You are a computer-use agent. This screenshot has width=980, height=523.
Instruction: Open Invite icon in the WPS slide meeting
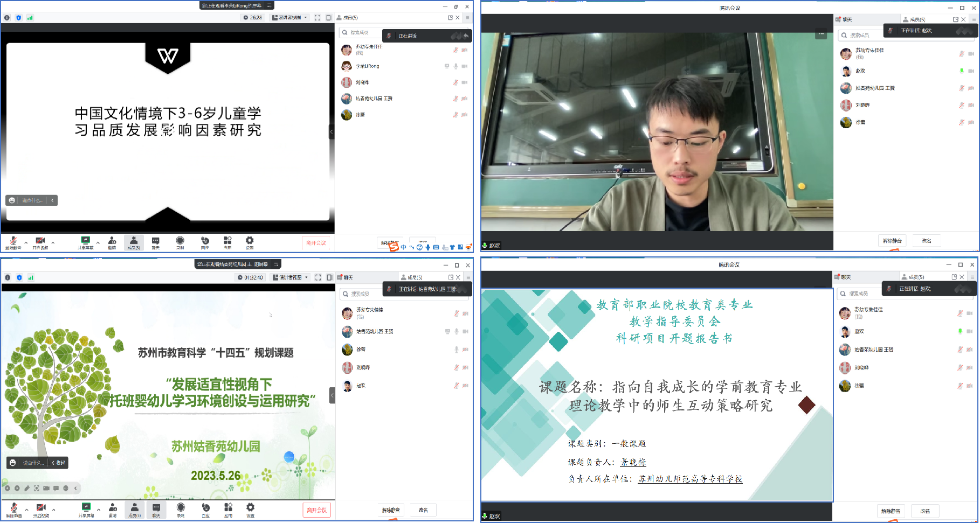[112, 242]
